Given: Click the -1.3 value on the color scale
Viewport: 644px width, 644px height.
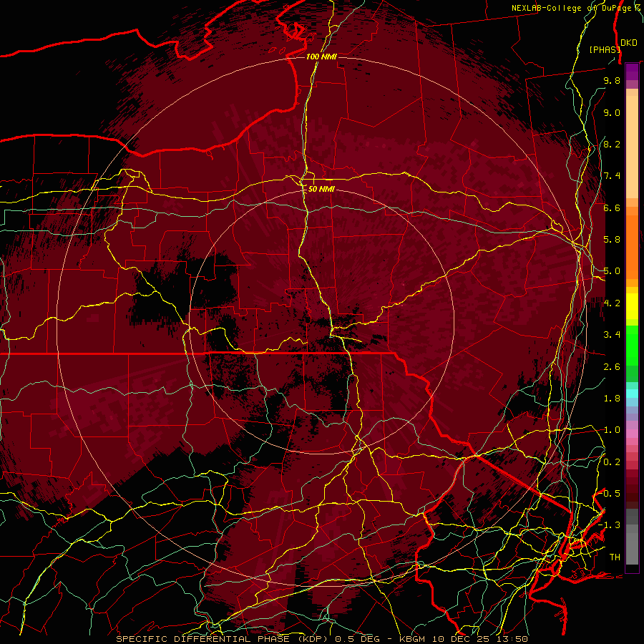Looking at the screenshot, I should (610, 525).
